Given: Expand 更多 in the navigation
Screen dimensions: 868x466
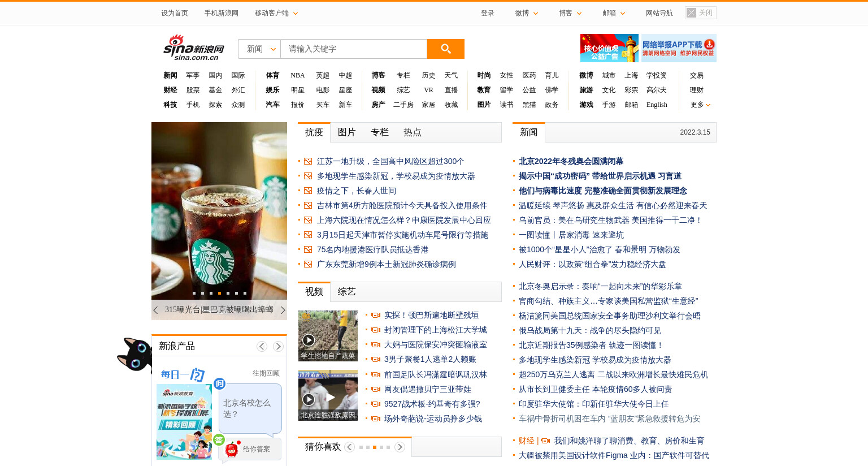Looking at the screenshot, I should (700, 105).
